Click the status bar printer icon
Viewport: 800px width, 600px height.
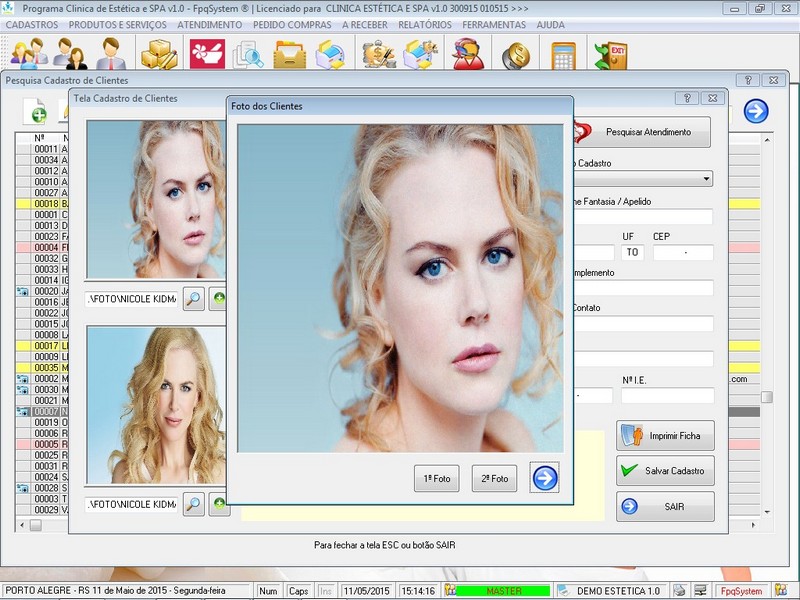(x=679, y=590)
